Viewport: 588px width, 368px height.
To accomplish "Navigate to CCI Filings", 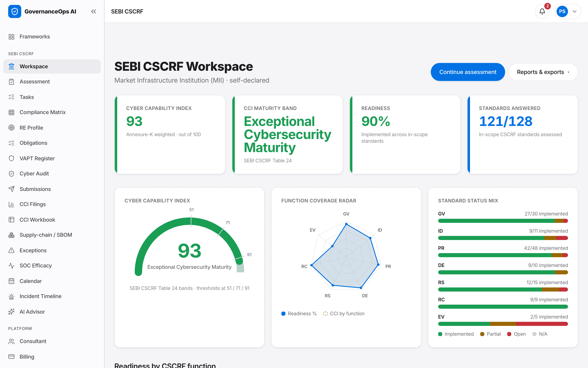I will pos(52,204).
